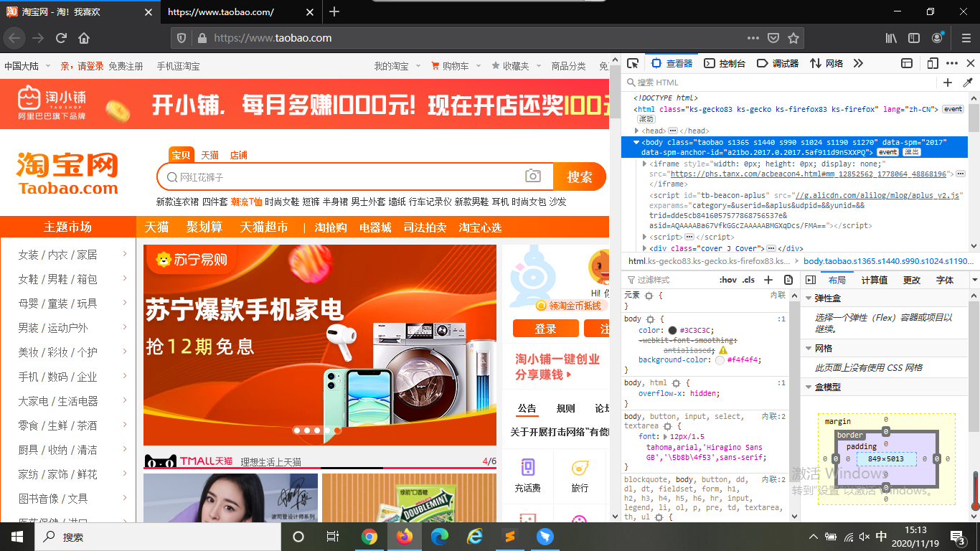
Task: Open Firefox library icon
Action: click(891, 38)
